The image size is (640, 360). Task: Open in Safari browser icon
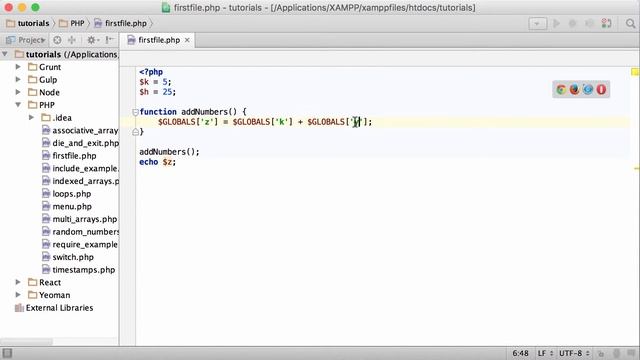coord(588,89)
